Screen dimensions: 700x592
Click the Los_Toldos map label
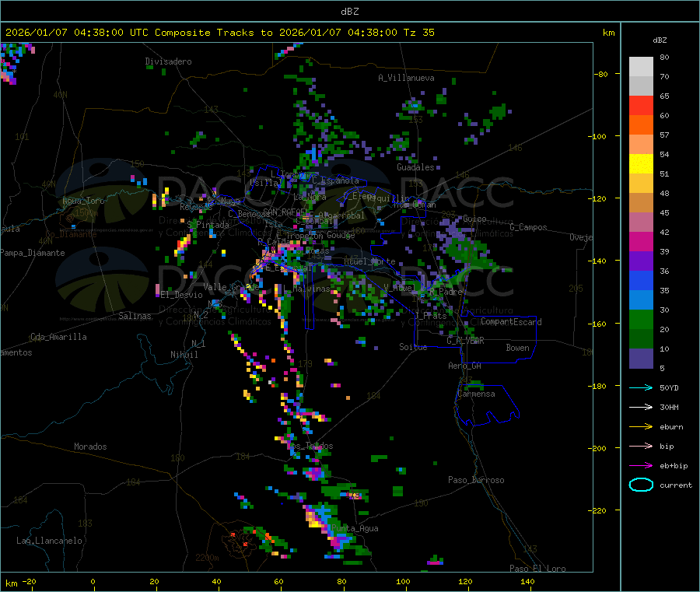pyautogui.click(x=310, y=446)
